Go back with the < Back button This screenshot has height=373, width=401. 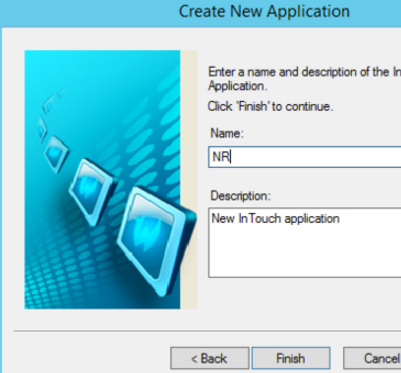point(209,358)
